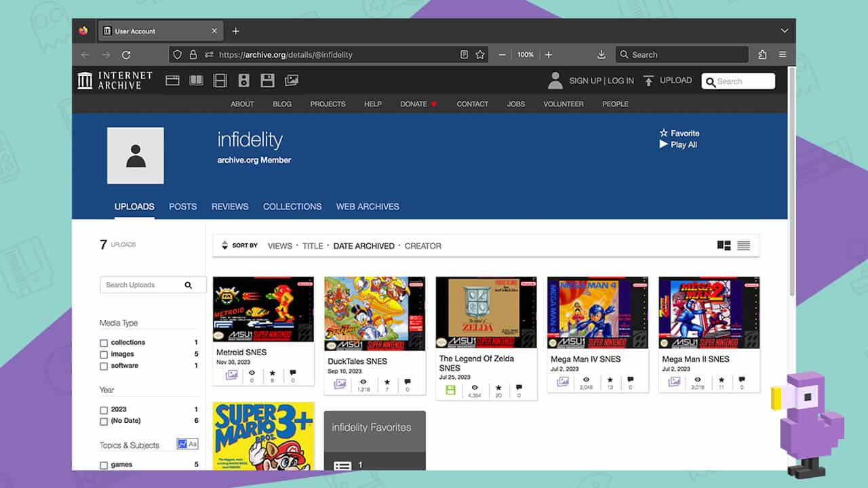Open the Texts book icon
Image resolution: width=868 pixels, height=488 pixels.
click(196, 81)
